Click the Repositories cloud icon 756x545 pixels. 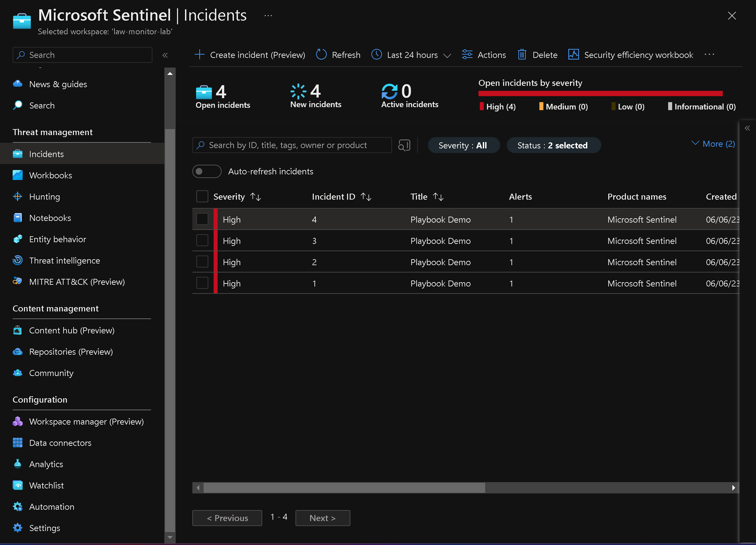click(x=18, y=351)
